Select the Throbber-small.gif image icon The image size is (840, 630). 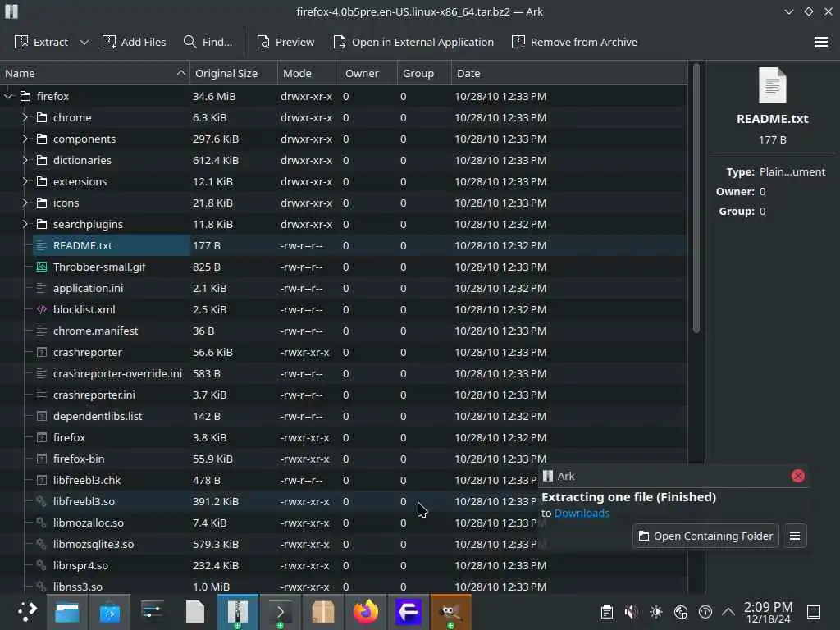42,267
